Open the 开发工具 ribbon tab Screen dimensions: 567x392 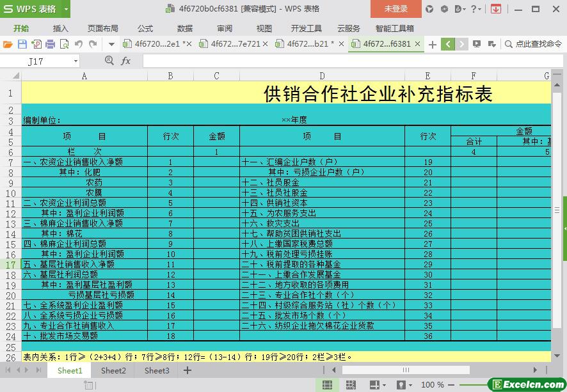(307, 29)
